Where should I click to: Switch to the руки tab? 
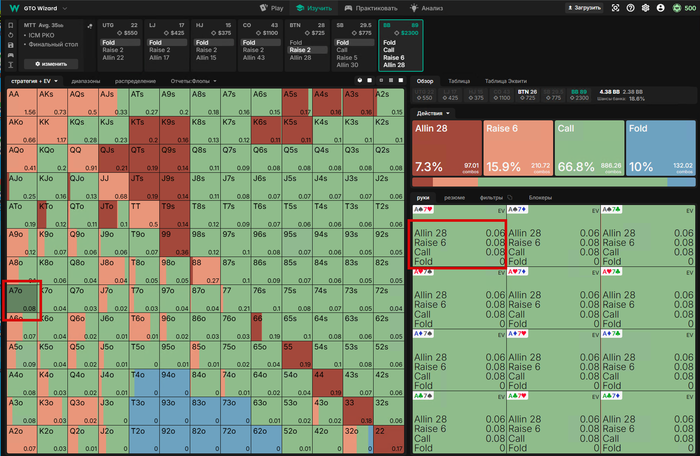[x=423, y=197]
